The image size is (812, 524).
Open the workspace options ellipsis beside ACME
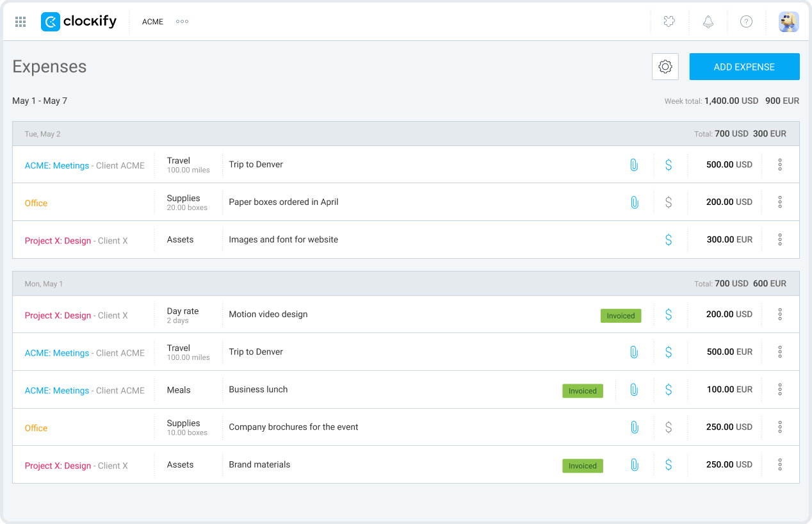point(182,22)
